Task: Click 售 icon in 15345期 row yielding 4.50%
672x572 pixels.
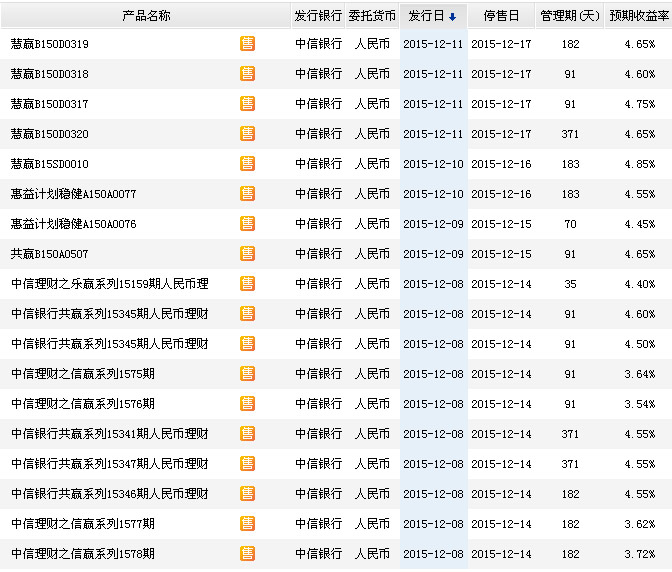Action: pyautogui.click(x=247, y=344)
